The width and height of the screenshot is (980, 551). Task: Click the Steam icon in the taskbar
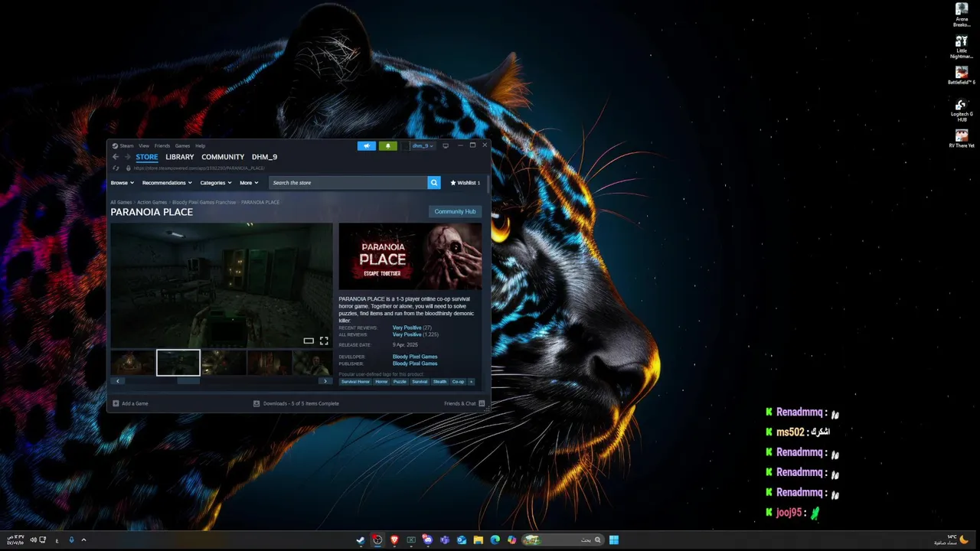361,540
